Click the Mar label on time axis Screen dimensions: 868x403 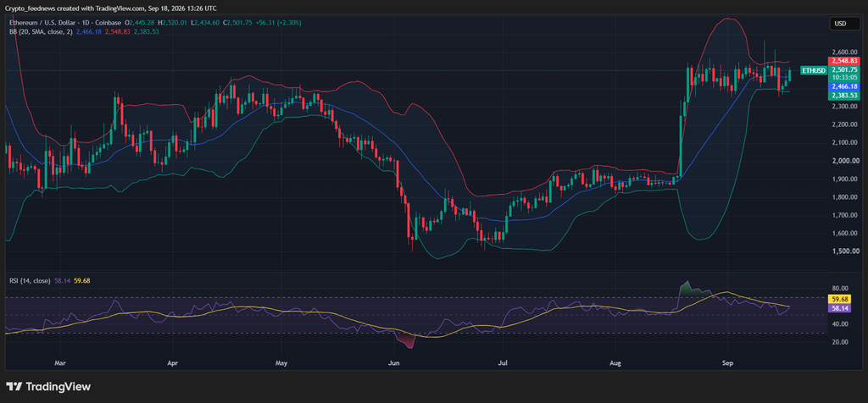60,363
